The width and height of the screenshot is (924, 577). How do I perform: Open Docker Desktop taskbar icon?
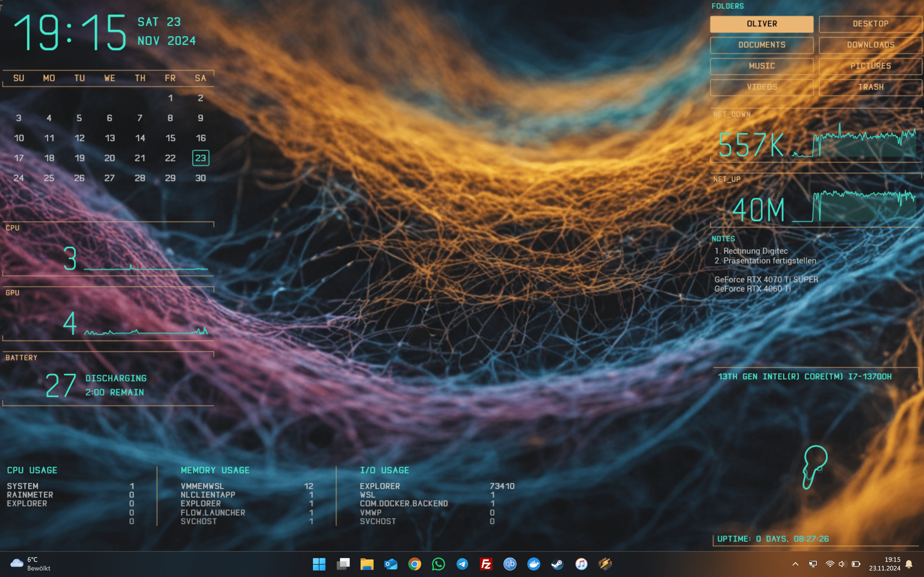[533, 564]
